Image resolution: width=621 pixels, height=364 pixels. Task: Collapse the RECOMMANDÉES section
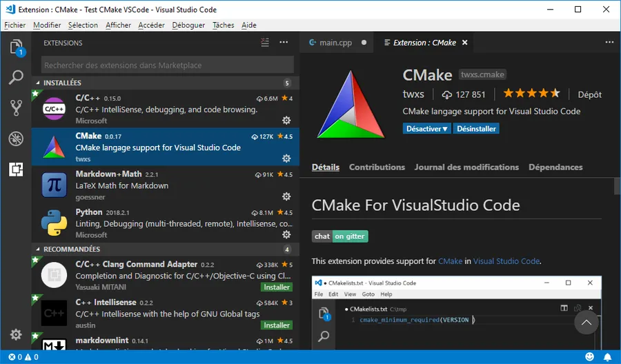pos(166,249)
